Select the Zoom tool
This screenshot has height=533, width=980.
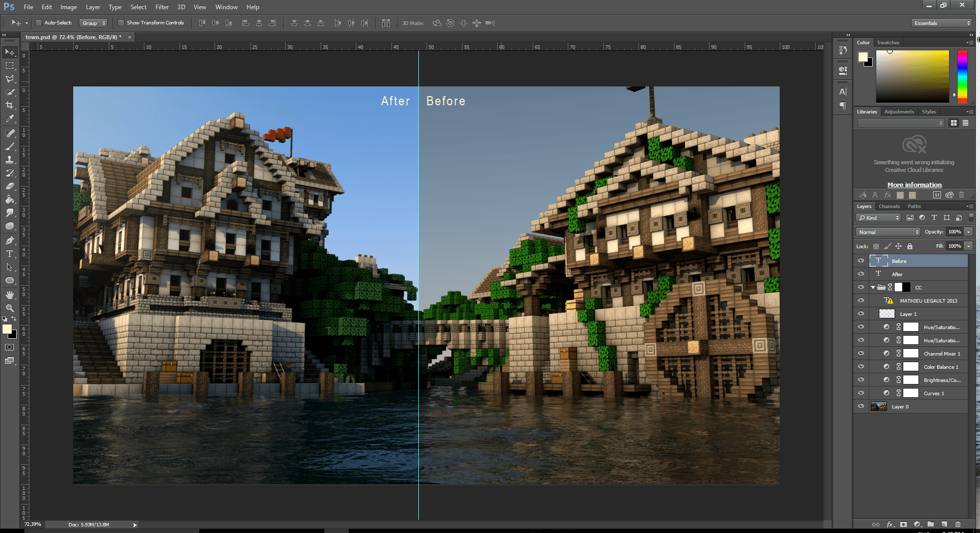coord(10,308)
